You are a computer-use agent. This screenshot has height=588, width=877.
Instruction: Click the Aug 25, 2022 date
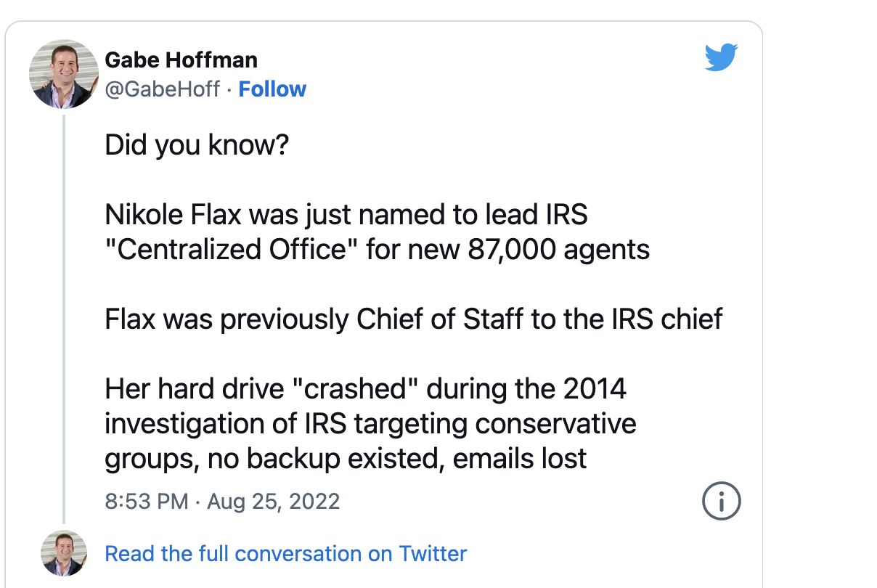(274, 502)
